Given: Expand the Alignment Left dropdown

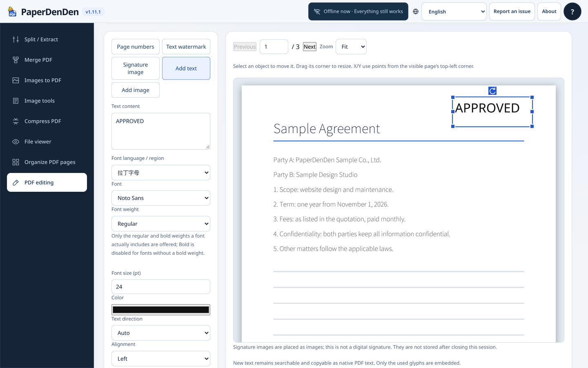Looking at the screenshot, I should click(161, 359).
